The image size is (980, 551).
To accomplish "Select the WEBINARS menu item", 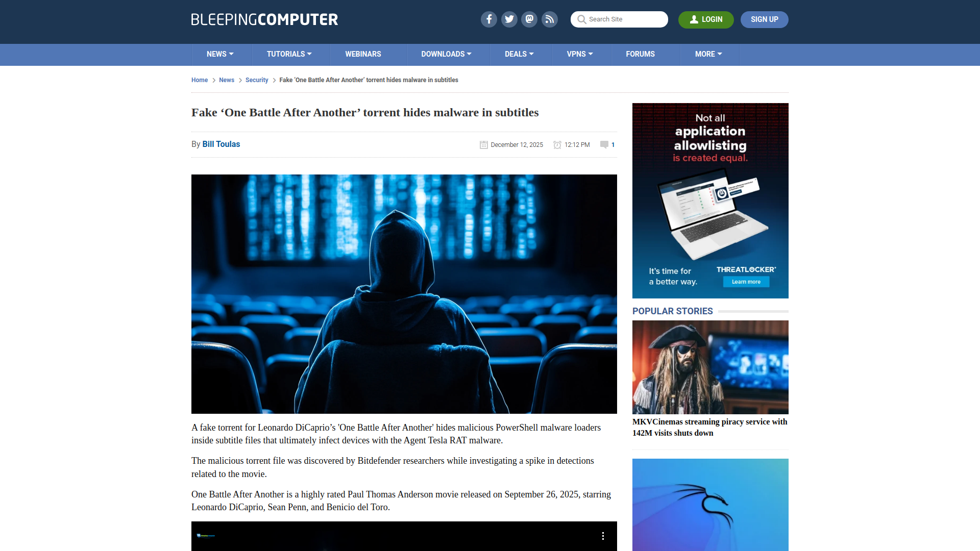I will click(363, 54).
